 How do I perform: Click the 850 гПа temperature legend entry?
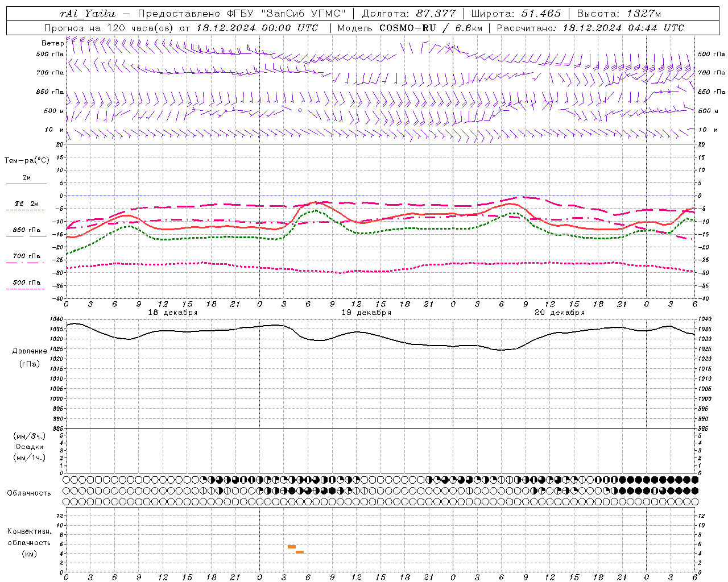point(26,230)
